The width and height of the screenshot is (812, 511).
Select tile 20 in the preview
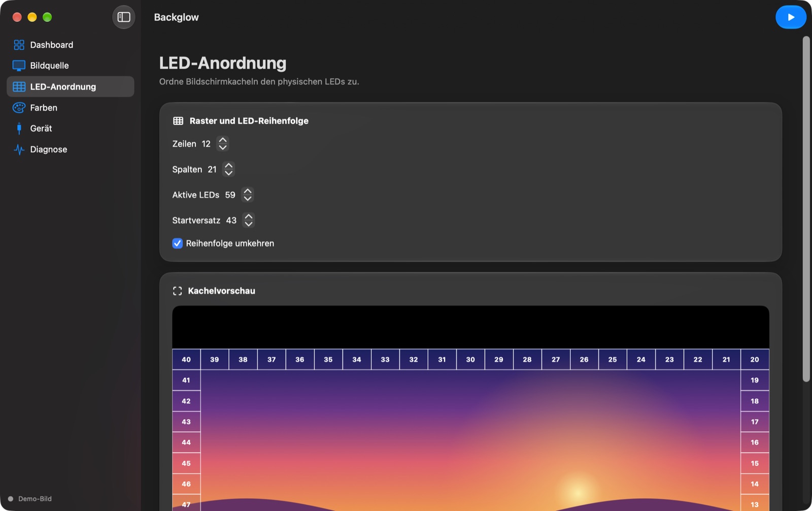click(755, 359)
